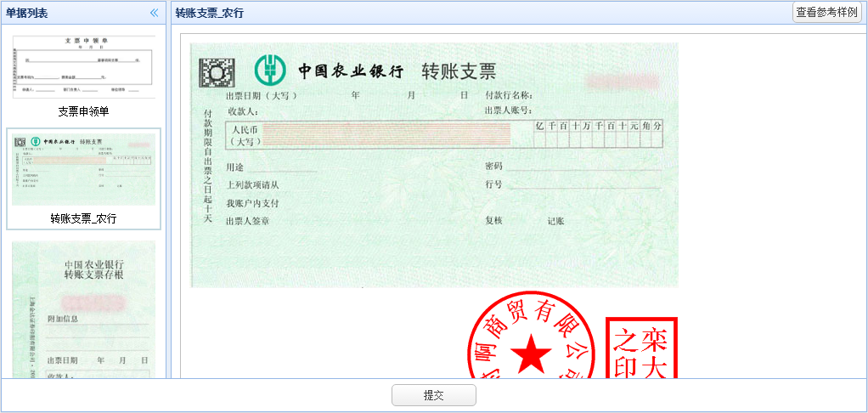Click the red square 之印 name seal
The width and height of the screenshot is (868, 413).
641,348
